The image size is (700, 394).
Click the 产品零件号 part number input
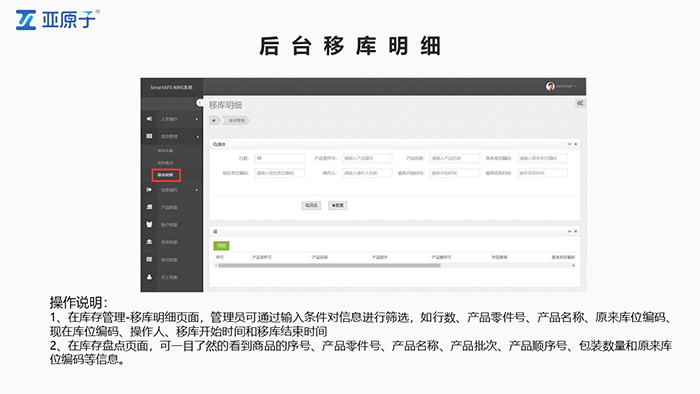click(x=367, y=158)
